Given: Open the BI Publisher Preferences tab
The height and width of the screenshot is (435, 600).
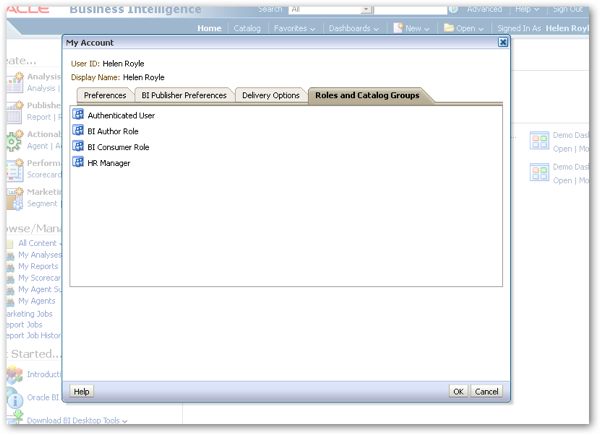Looking at the screenshot, I should point(184,95).
